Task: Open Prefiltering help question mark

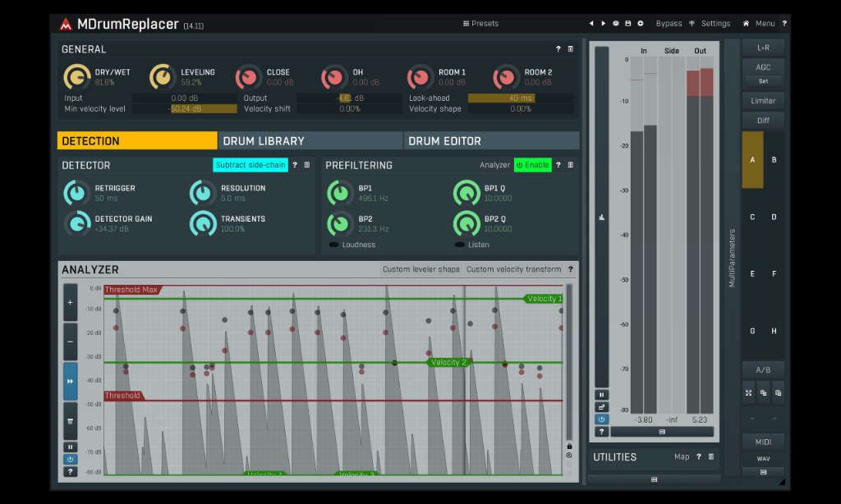Action: (558, 165)
